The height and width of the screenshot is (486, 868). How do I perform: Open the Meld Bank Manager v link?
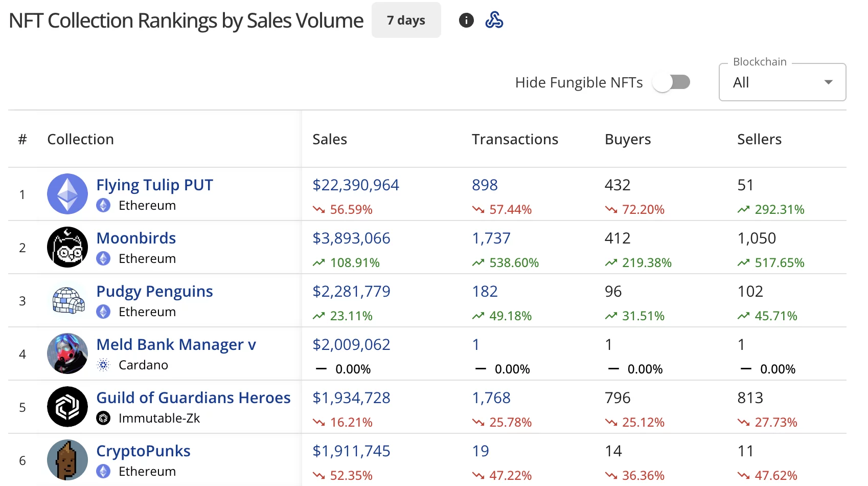coord(176,344)
